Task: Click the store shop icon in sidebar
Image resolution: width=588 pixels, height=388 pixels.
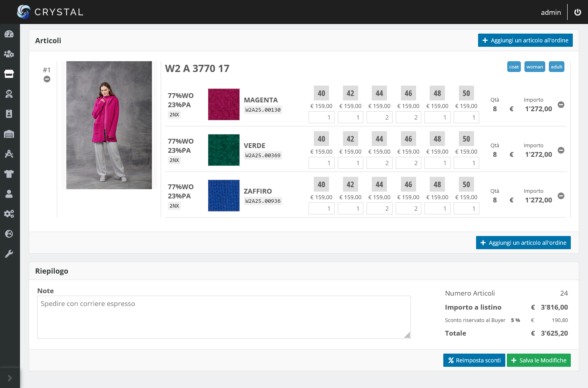Action: (x=9, y=74)
